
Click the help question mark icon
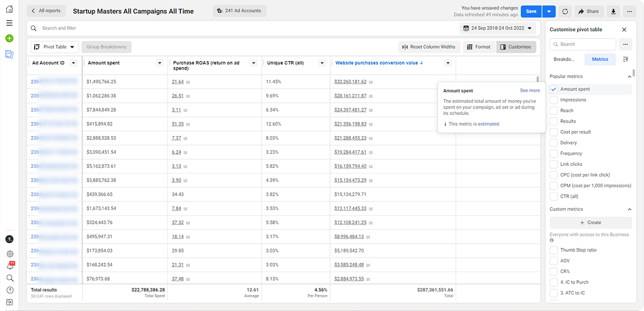point(9,290)
